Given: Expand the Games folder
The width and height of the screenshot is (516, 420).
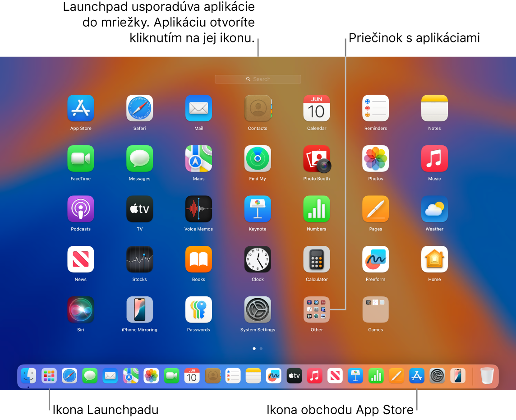Looking at the screenshot, I should [x=375, y=310].
